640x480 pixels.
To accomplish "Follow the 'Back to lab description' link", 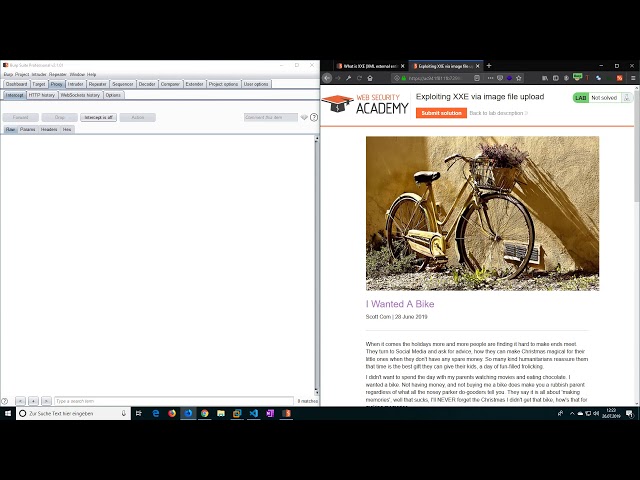I will pos(498,113).
